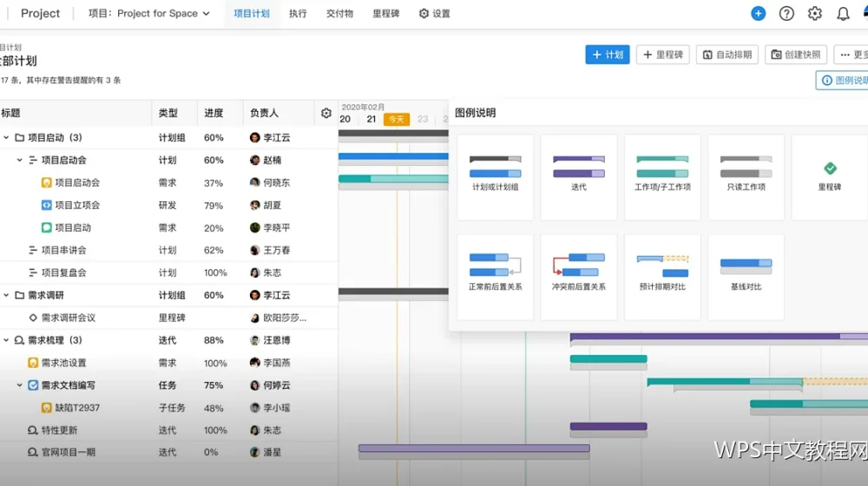Viewport: 868px width, 486px height.
Task: Switch to 里程碑 tab
Action: (x=386, y=13)
